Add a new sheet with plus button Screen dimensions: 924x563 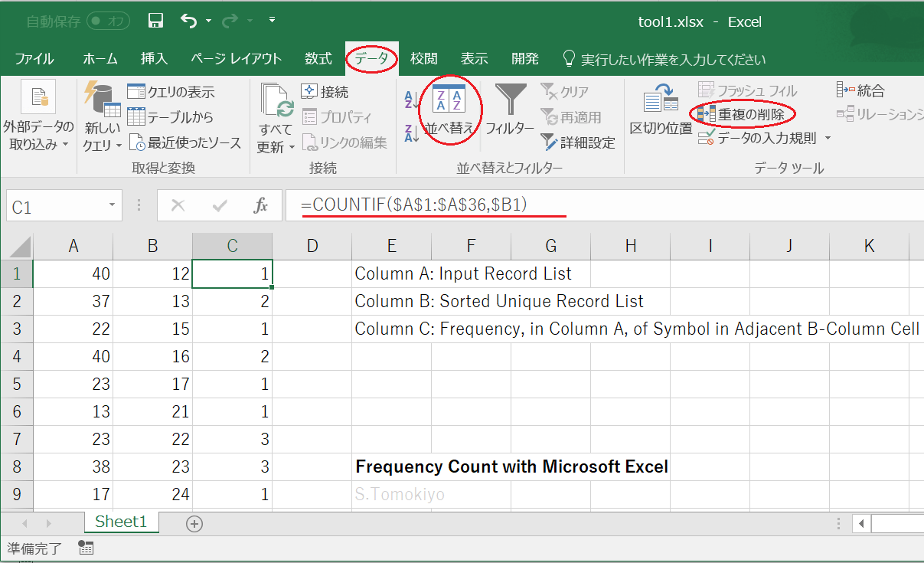click(194, 524)
